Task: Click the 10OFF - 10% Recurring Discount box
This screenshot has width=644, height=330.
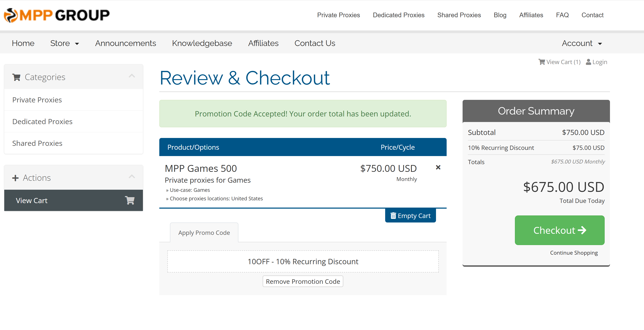Action: (303, 261)
